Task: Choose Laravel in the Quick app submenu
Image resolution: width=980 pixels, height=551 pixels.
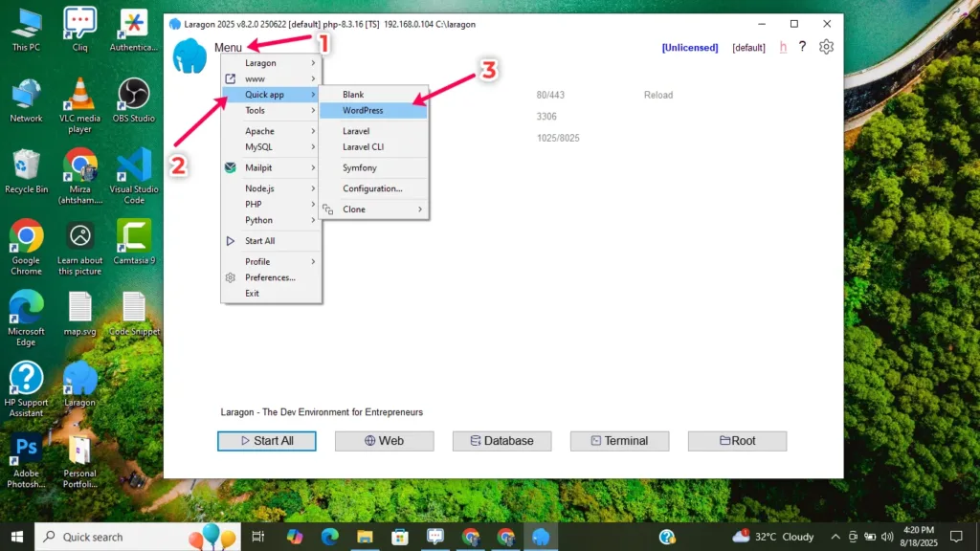Action: click(356, 131)
